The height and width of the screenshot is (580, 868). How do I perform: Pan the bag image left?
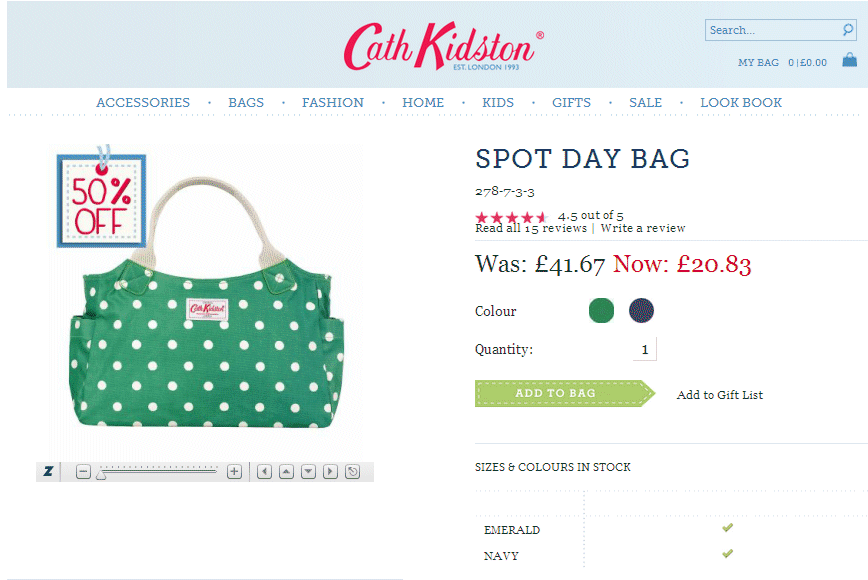click(264, 472)
